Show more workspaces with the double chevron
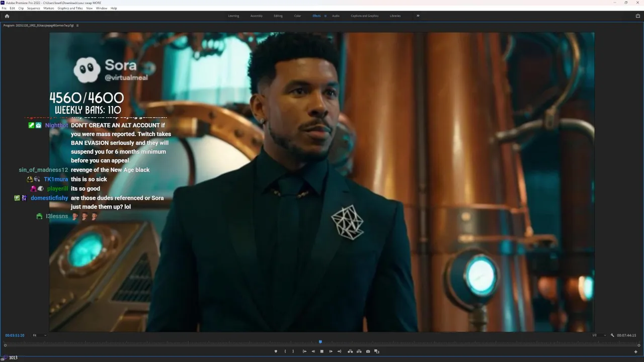 [418, 16]
